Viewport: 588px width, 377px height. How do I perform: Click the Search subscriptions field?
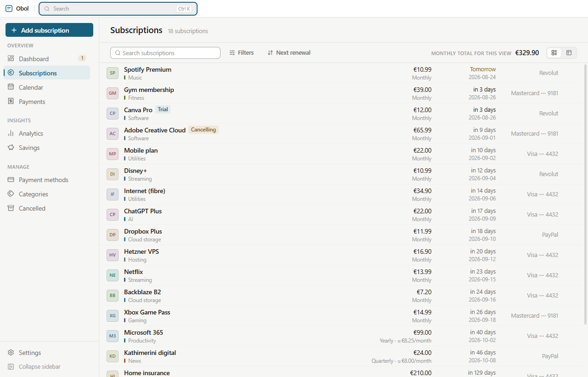click(165, 53)
